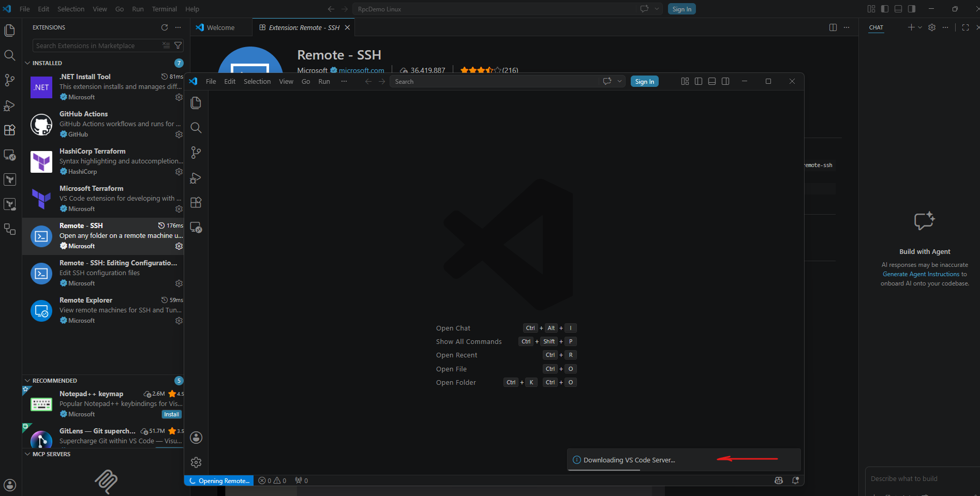Open Chat panel more actions ellipsis

(x=945, y=27)
